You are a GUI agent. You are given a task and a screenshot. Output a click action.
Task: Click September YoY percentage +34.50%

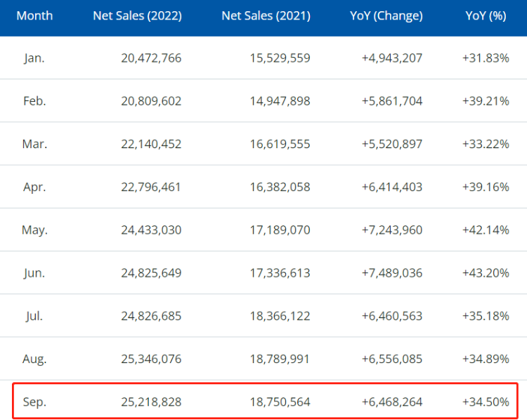point(486,401)
